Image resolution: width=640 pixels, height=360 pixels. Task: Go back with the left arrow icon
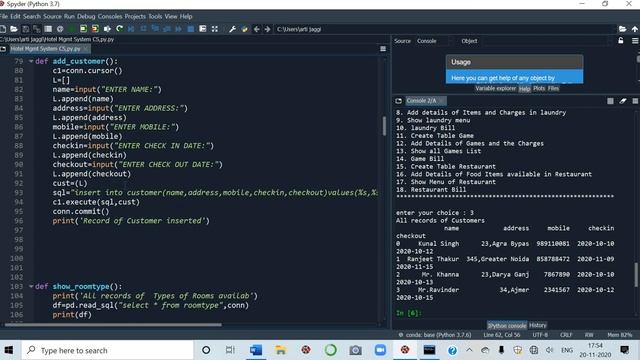(256, 29)
